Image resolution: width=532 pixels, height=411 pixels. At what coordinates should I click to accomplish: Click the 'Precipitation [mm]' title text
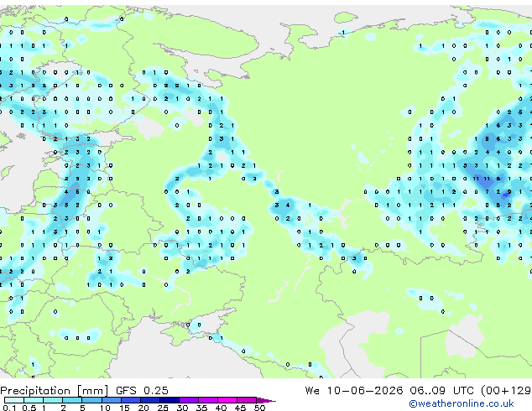tap(55, 391)
